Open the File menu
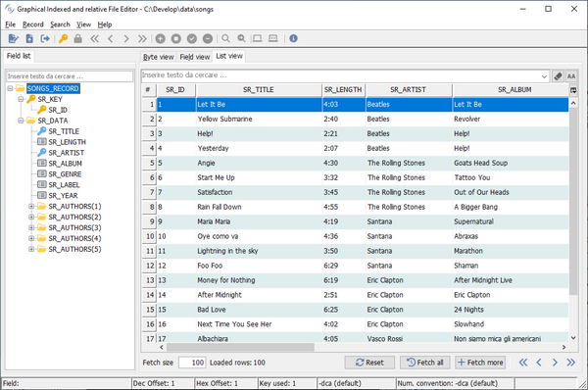This screenshot has height=390, width=588. (x=10, y=24)
